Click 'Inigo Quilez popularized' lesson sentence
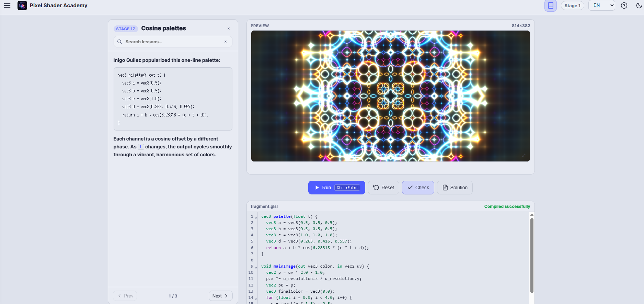This screenshot has width=644, height=304. (x=167, y=60)
